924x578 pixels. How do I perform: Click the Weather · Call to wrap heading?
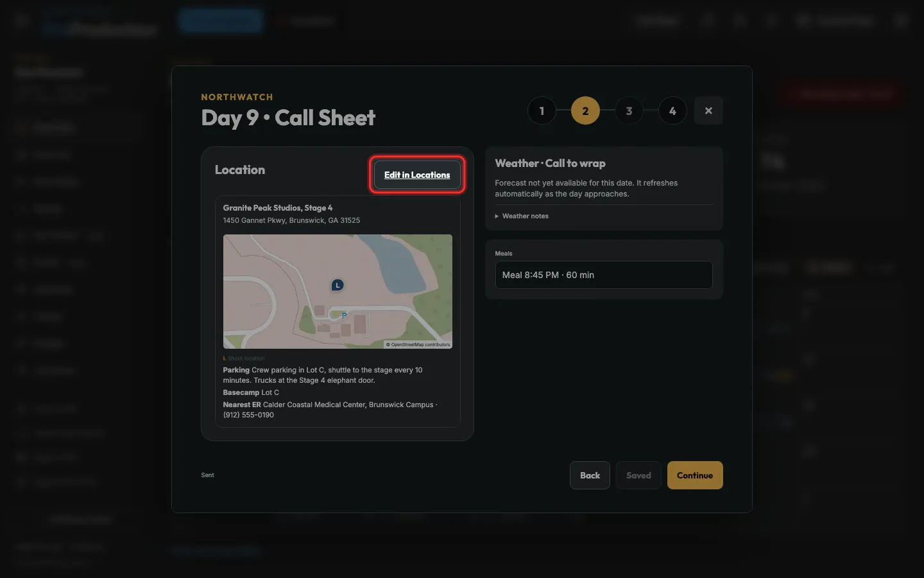coord(550,163)
